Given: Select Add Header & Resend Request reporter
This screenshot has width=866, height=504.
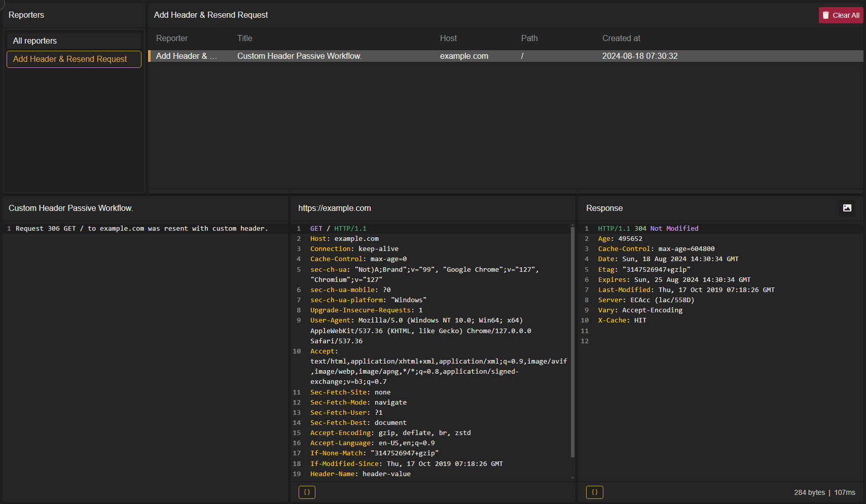Looking at the screenshot, I should point(74,59).
